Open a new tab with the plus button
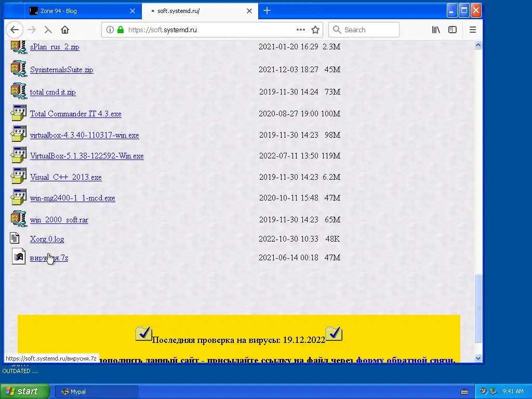The image size is (532, 399). tap(267, 10)
